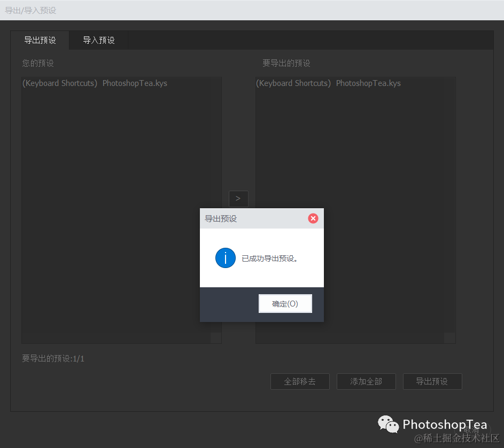Switch to the 导入预设 tab
The image size is (504, 448).
(99, 40)
